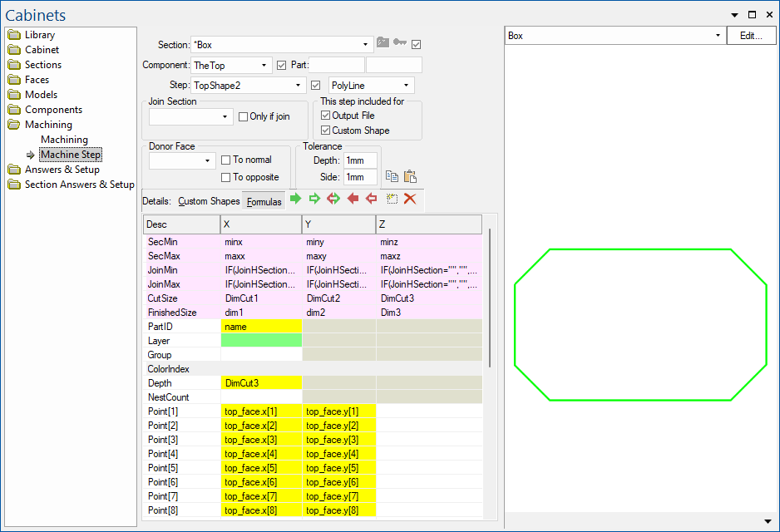Click the new item sparkle icon in Details toolbar
This screenshot has width=780, height=532.
click(x=392, y=199)
